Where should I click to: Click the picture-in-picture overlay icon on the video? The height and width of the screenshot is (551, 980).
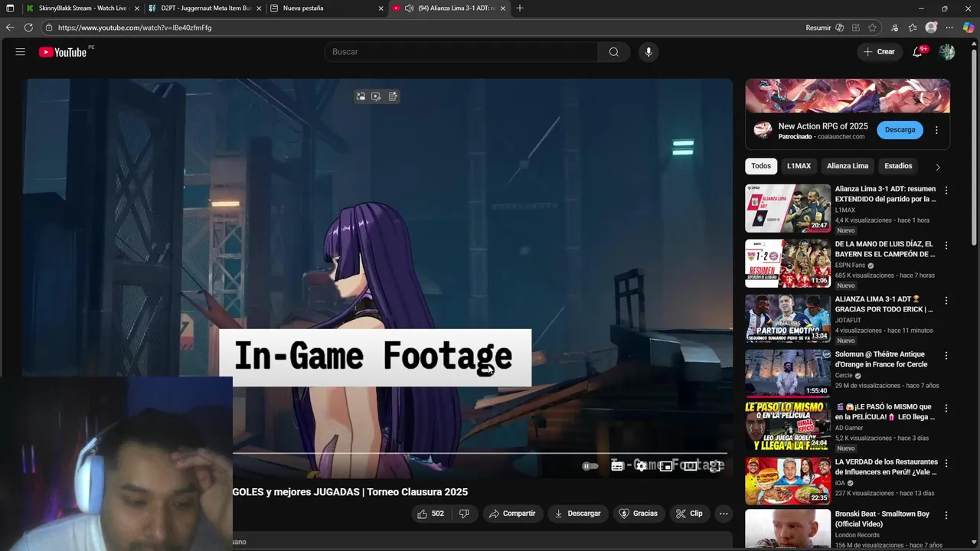click(361, 96)
